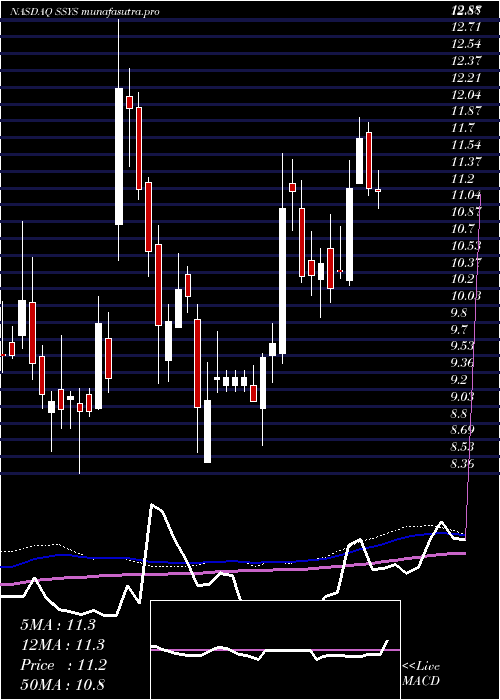Select the 12.21 price axis label
The image size is (500, 700).
point(466,78)
